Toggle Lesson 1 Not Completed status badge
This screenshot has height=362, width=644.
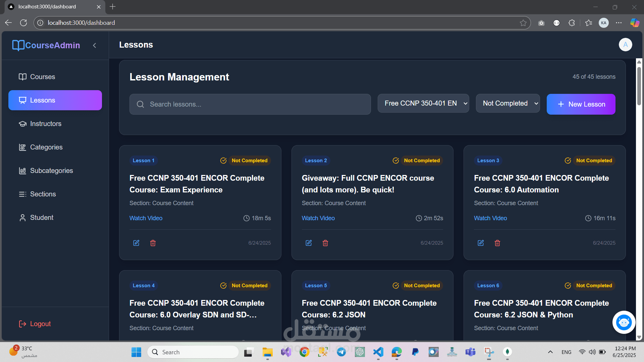[x=249, y=161]
